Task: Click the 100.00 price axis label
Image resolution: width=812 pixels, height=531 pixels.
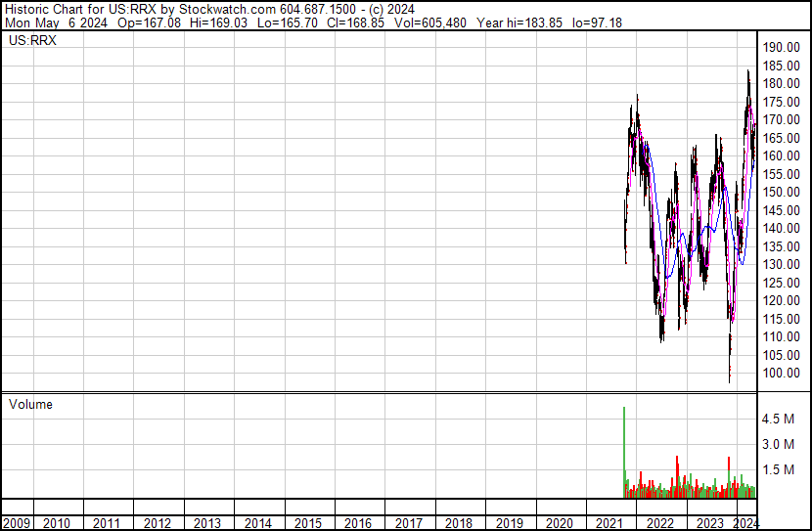Action: tap(783, 374)
